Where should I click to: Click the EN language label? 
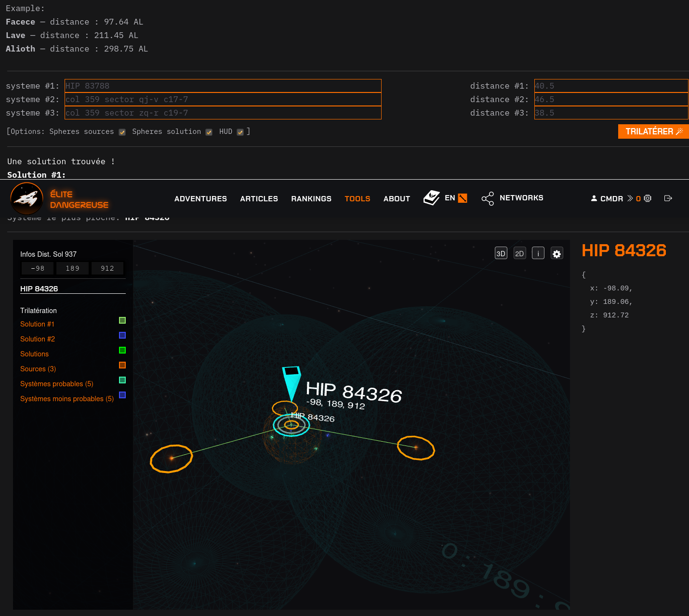tap(450, 198)
